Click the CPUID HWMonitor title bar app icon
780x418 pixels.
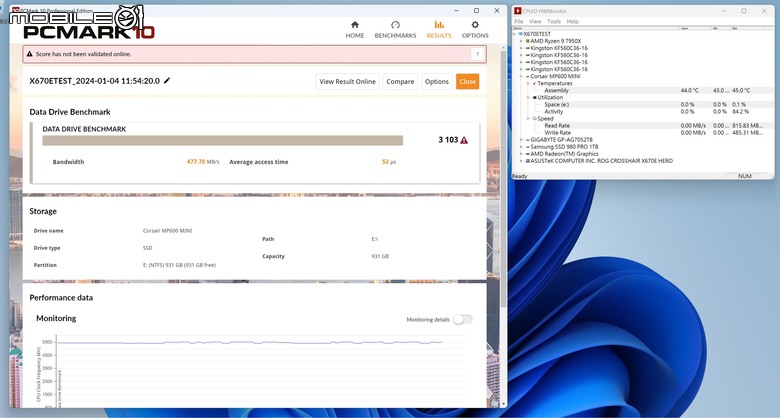click(518, 11)
